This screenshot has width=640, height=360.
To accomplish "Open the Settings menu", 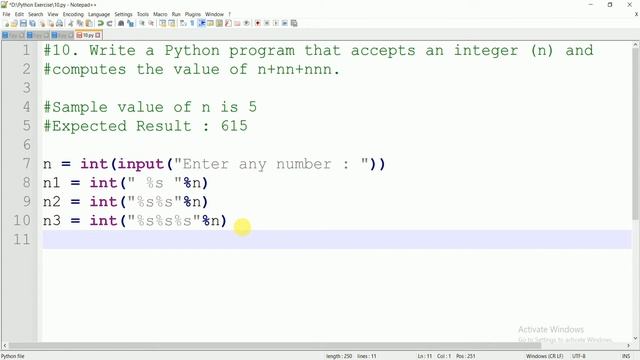I will (123, 14).
